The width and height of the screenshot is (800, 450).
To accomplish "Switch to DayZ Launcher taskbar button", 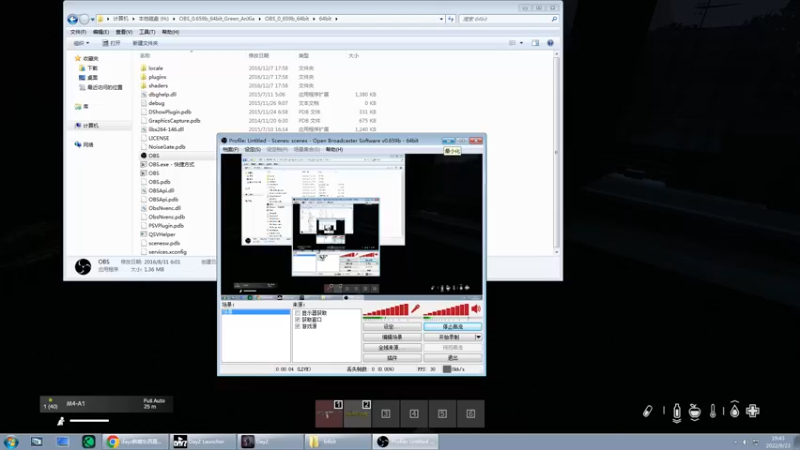I will click(202, 442).
